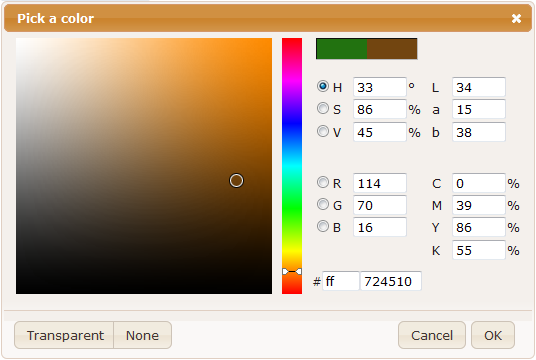Click the H value field showing 33

(379, 87)
